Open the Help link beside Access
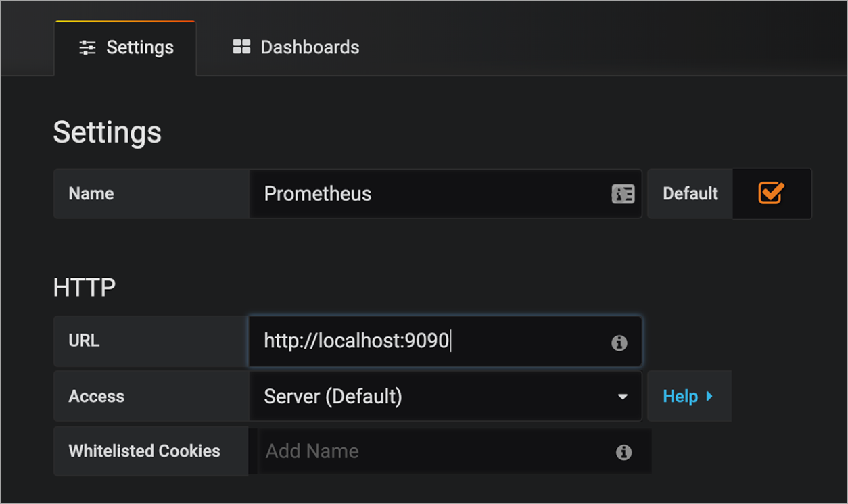The width and height of the screenshot is (848, 504). tap(688, 397)
